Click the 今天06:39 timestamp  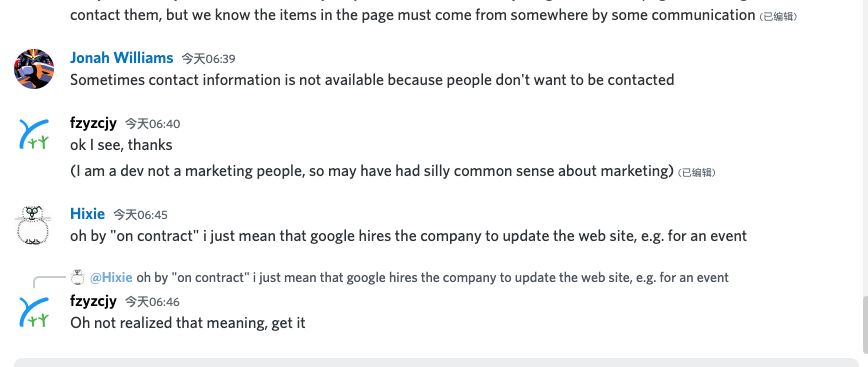[x=209, y=59]
